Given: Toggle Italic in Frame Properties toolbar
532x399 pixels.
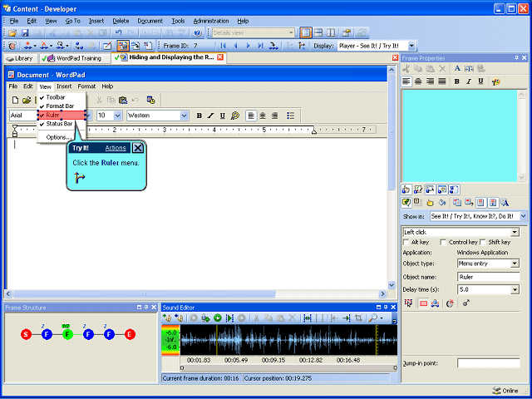Looking at the screenshot, I should tap(469, 81).
